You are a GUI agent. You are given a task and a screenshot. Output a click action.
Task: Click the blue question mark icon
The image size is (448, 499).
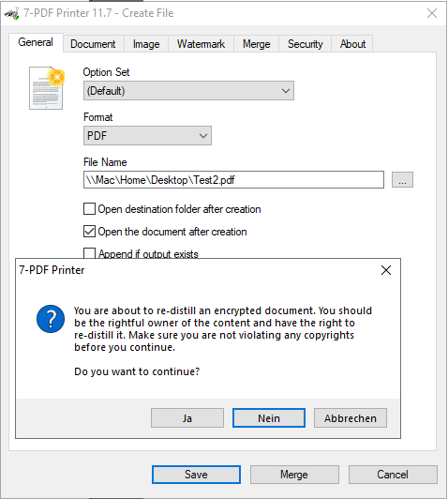(x=51, y=319)
